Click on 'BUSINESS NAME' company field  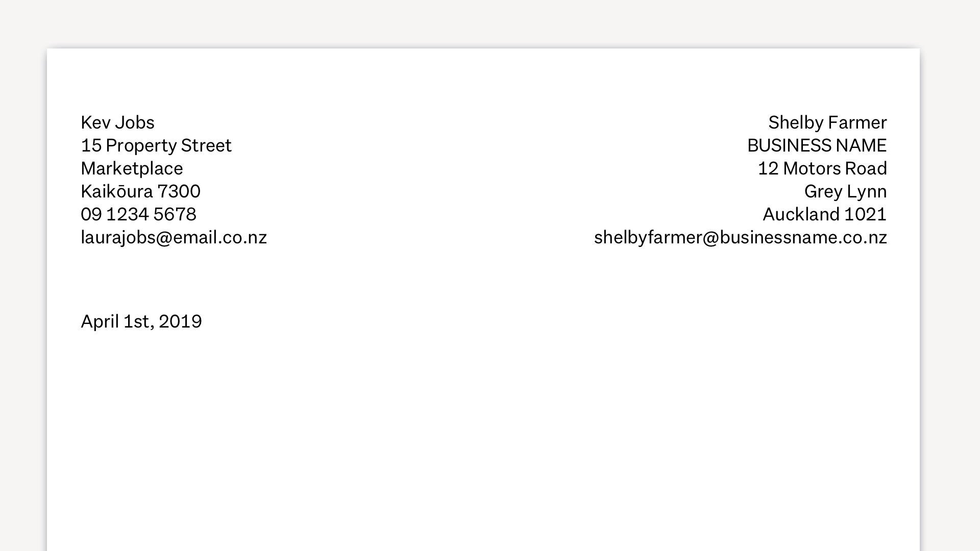point(817,145)
